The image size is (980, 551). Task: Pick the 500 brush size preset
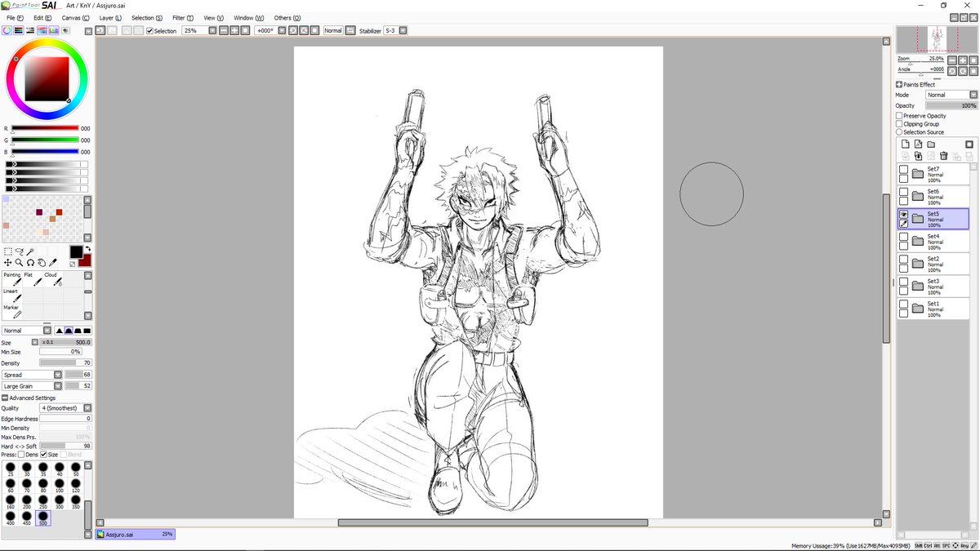click(x=43, y=518)
